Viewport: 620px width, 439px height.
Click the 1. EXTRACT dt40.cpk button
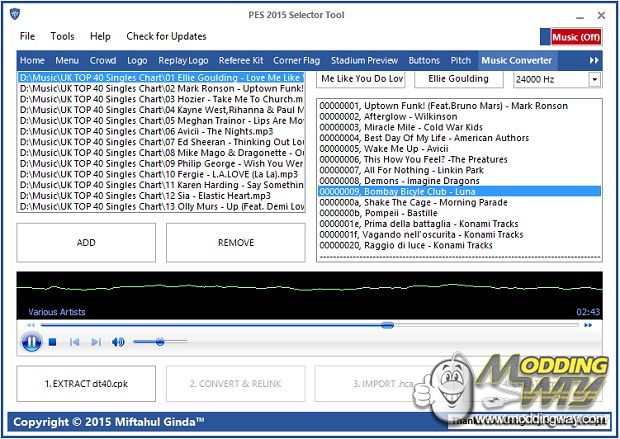[84, 383]
